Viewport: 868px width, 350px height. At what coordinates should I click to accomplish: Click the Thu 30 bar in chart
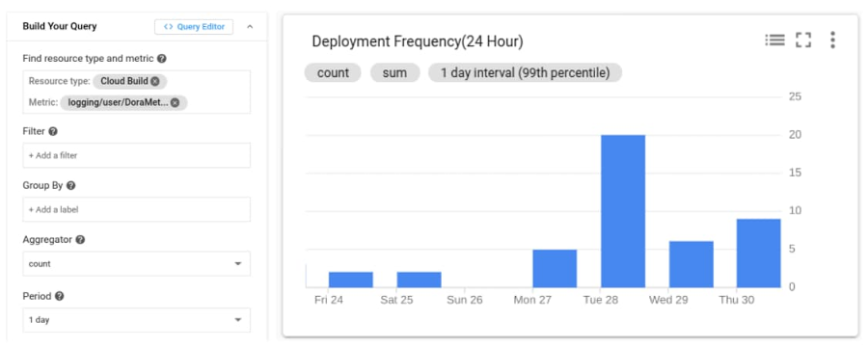(758, 253)
